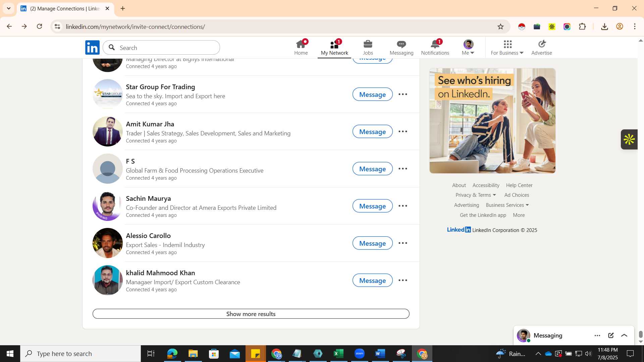
Task: Open the tab search dropdown arrow
Action: tap(9, 8)
